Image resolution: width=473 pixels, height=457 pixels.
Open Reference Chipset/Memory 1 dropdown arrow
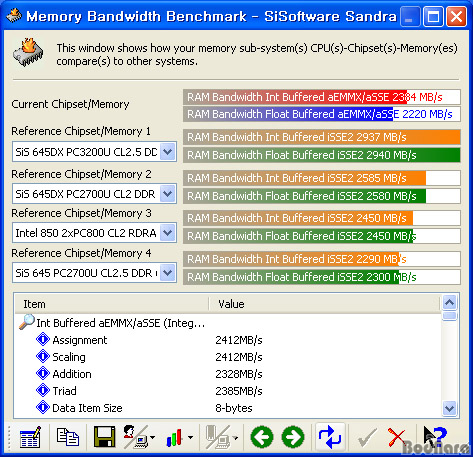(x=168, y=152)
